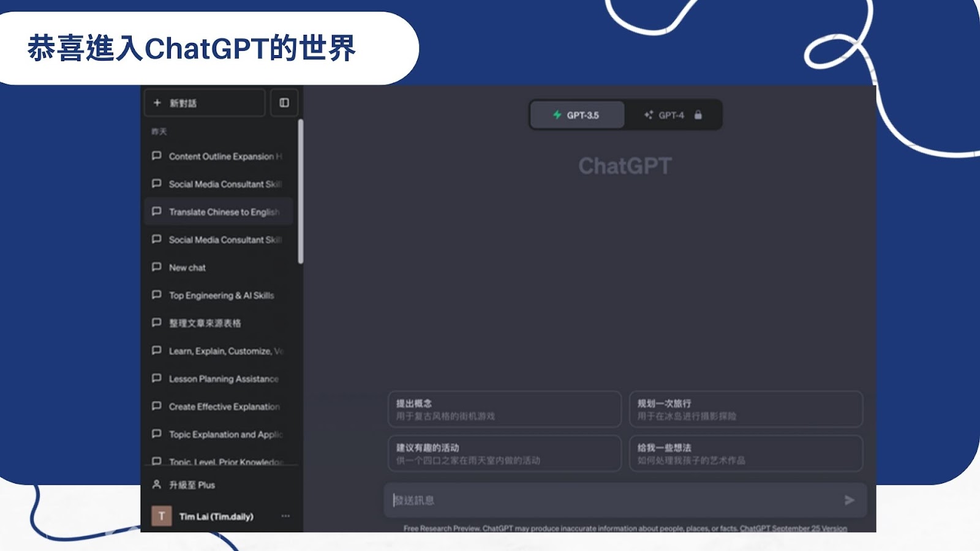This screenshot has width=980, height=551.
Task: Open Create Effective Explanation chat
Action: (217, 407)
